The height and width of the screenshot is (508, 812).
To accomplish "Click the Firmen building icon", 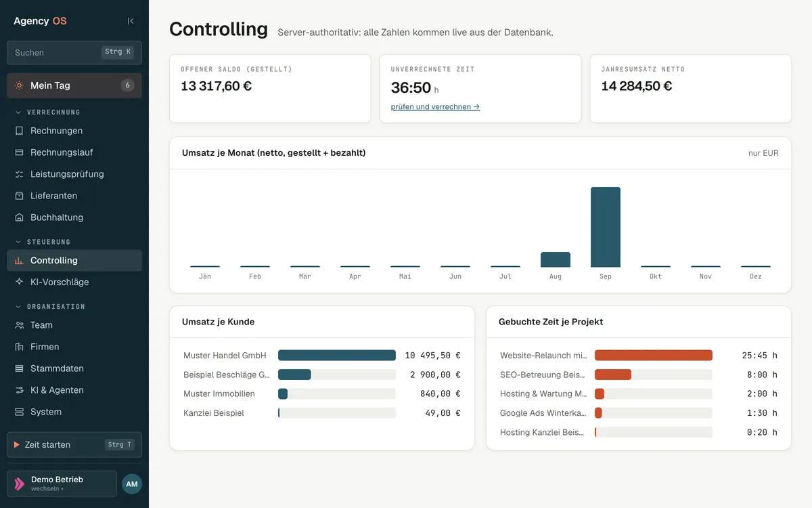I will pos(19,347).
